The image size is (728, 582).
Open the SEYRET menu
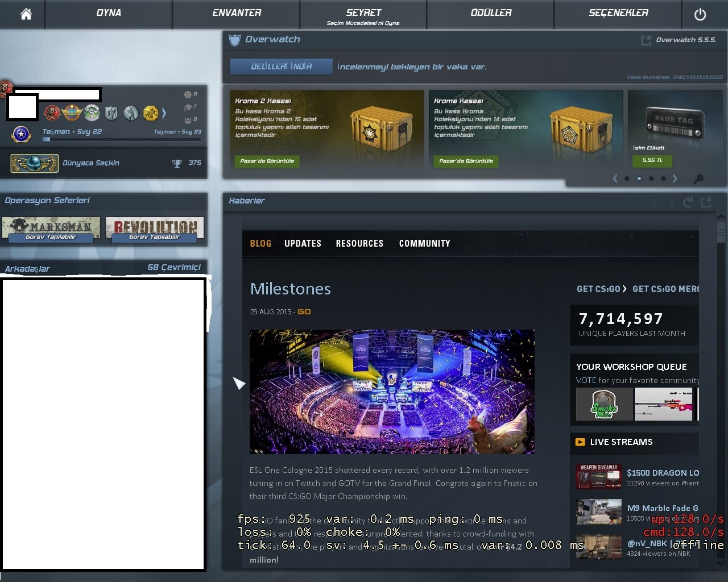click(363, 14)
